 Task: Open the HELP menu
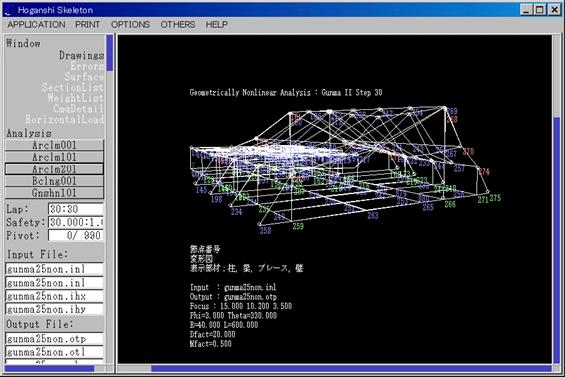[217, 25]
